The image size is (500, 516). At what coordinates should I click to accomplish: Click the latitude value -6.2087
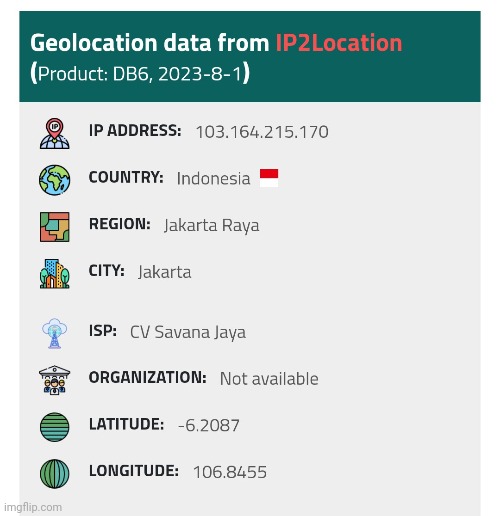pyautogui.click(x=209, y=426)
